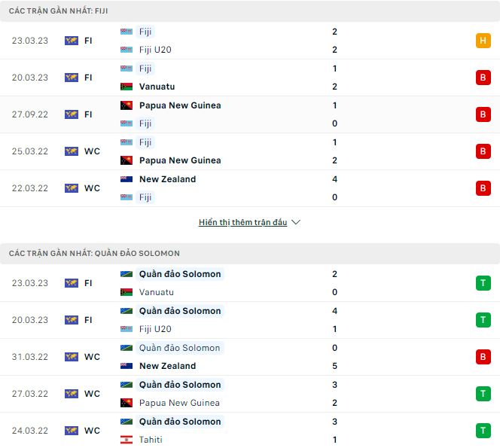Image resolution: width=500 pixels, height=448 pixels.
Task: Open Papua New Guinea in the 25.03.22 match
Action: pos(180,160)
